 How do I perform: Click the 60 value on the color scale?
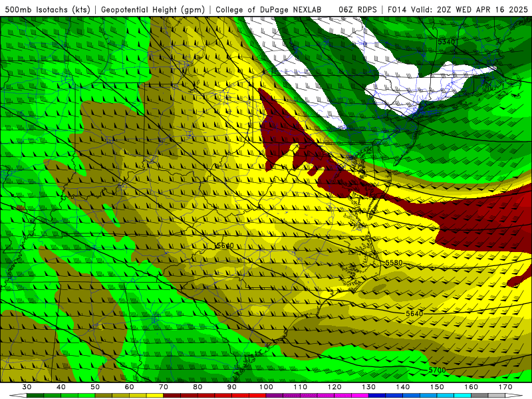click(x=129, y=387)
